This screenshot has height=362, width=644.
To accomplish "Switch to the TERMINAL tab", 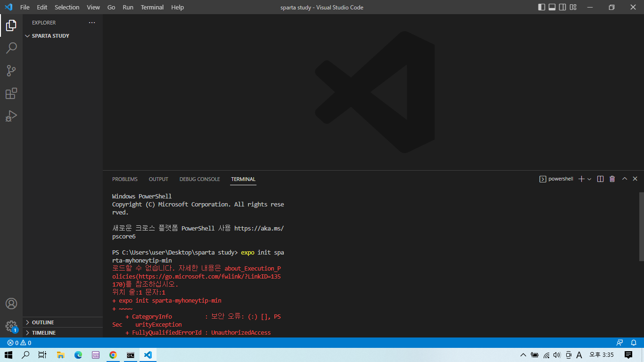I will [243, 179].
